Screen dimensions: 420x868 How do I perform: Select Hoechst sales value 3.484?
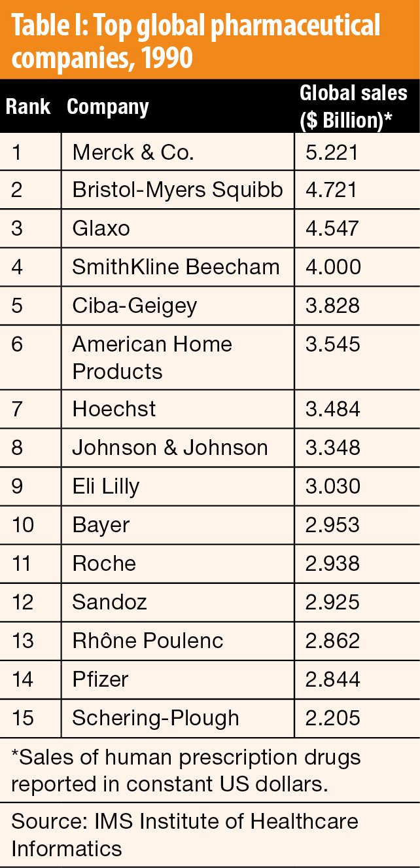click(x=332, y=409)
